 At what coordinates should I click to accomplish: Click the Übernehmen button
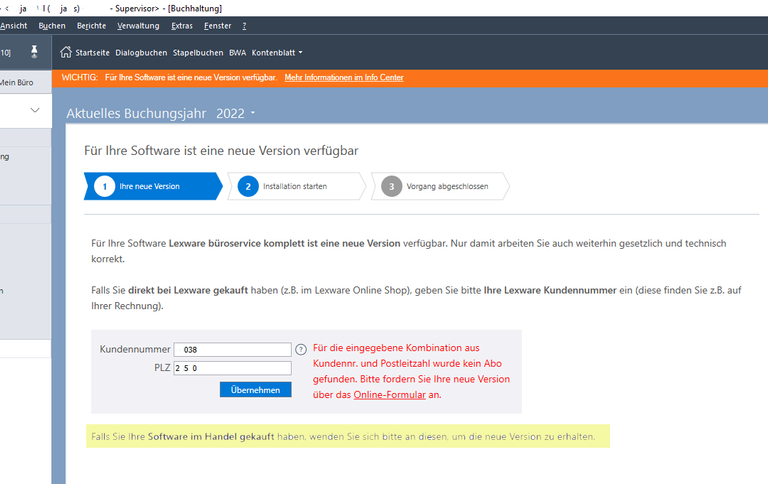(256, 390)
